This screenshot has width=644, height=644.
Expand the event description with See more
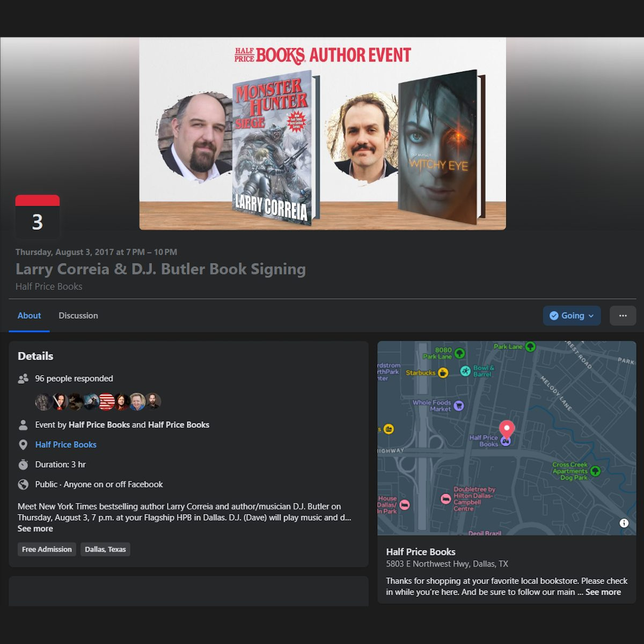(35, 529)
